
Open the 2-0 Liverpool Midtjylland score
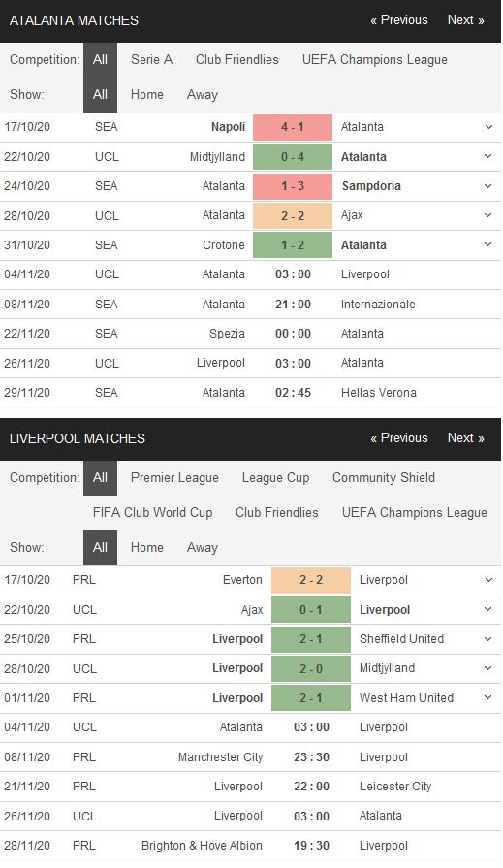(311, 669)
